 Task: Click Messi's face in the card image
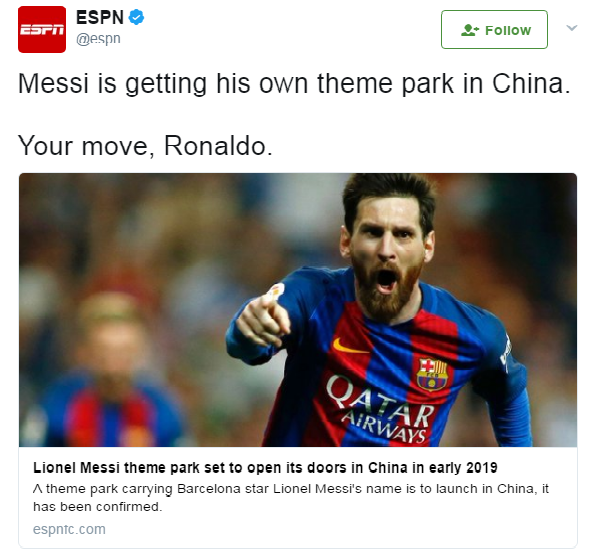tap(387, 257)
